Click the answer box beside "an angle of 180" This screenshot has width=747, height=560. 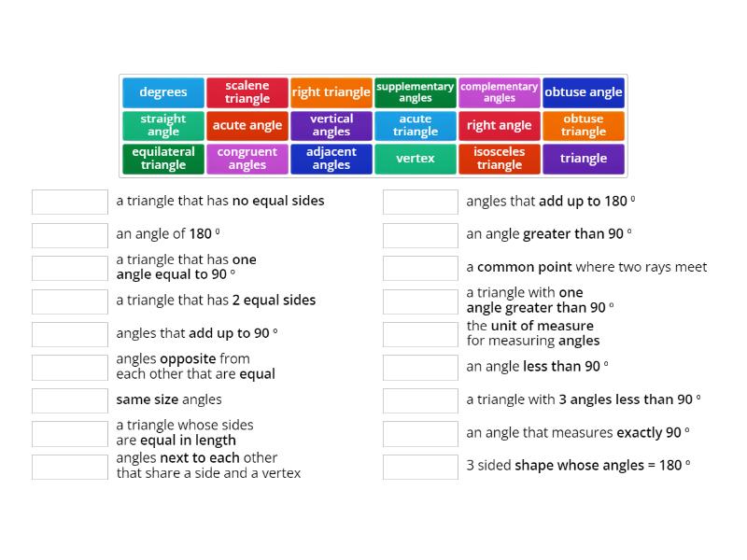tap(69, 234)
